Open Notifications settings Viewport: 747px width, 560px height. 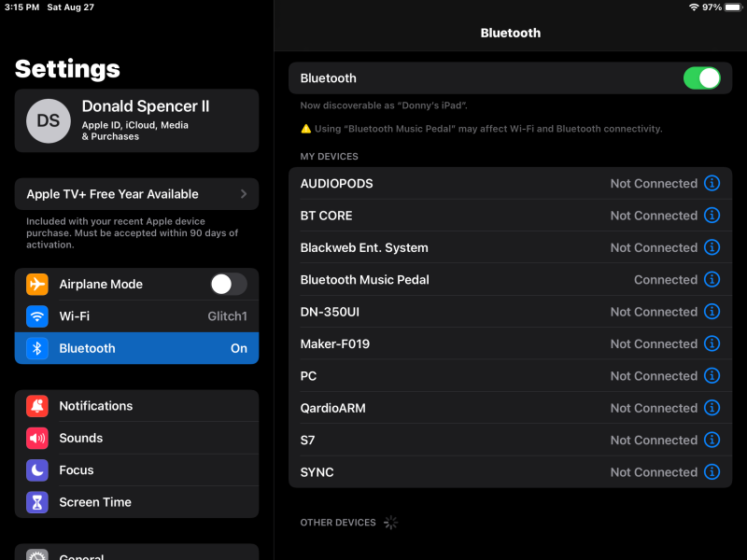(x=136, y=406)
